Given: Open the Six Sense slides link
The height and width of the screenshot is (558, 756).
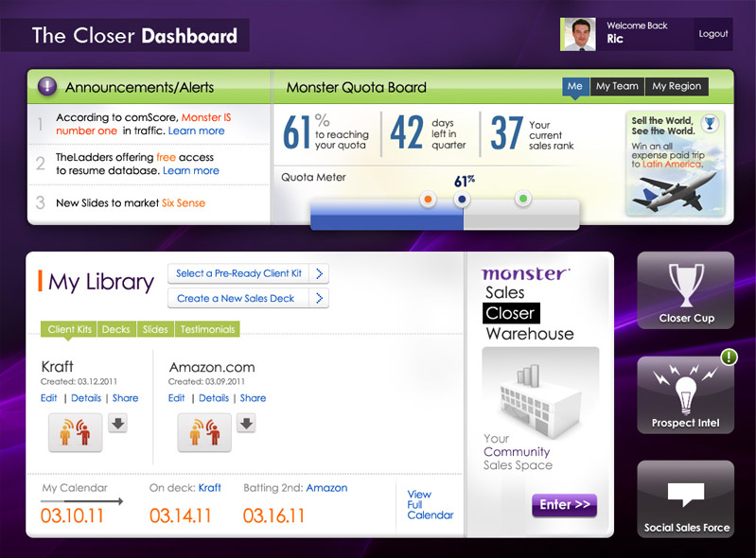Looking at the screenshot, I should coord(184,202).
